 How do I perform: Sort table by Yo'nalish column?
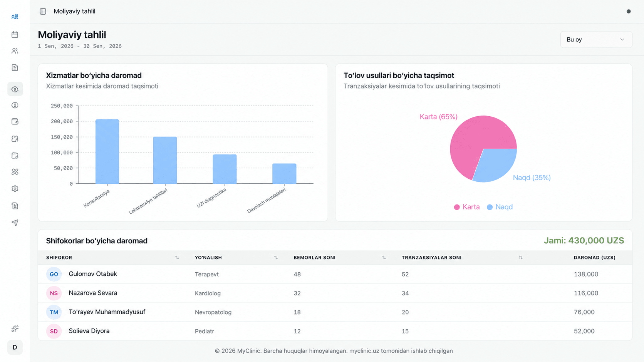[276, 258]
